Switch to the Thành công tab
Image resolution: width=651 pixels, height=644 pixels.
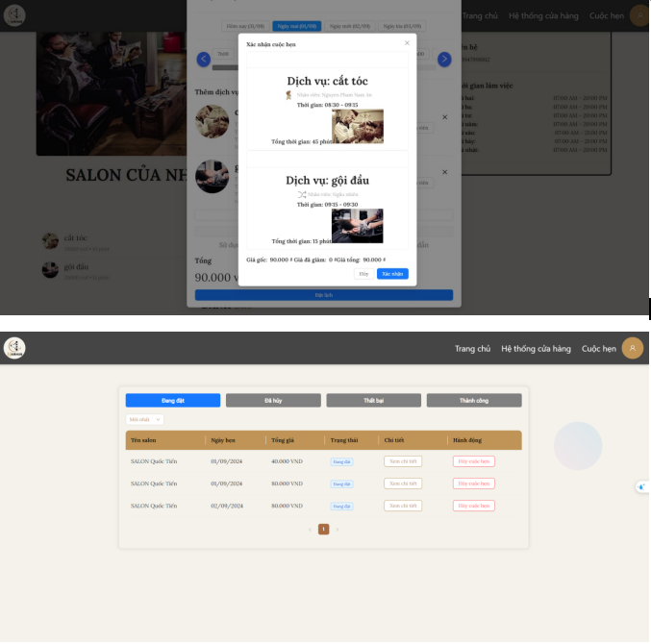474,401
